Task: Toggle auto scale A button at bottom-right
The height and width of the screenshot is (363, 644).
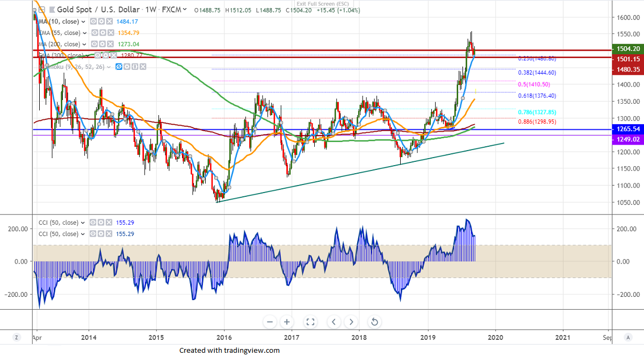Action: click(627, 337)
